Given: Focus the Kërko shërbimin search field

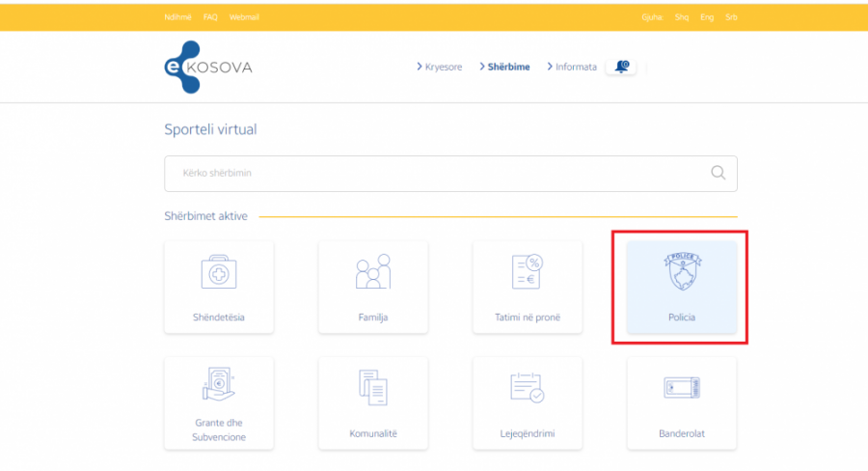Looking at the screenshot, I should click(434, 174).
